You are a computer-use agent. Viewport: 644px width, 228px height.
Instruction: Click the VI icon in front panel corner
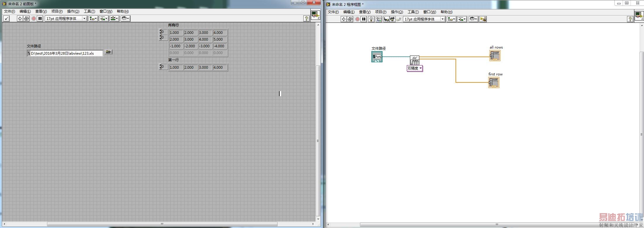click(x=315, y=15)
